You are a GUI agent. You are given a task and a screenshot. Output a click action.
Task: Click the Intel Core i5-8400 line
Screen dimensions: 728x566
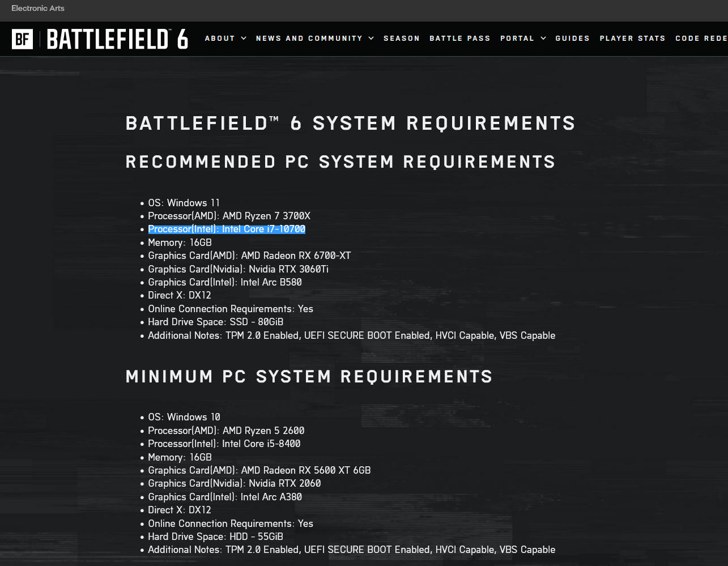(224, 444)
